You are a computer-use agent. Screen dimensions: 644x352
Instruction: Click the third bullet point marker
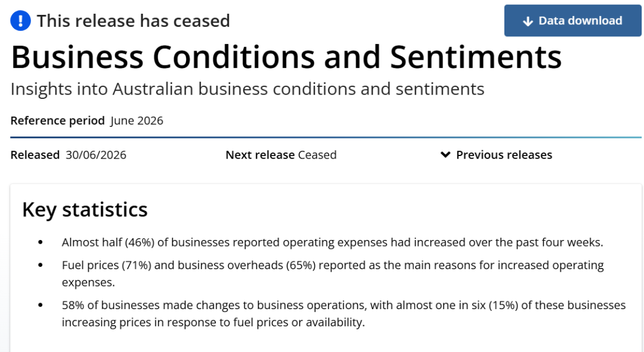(41, 305)
